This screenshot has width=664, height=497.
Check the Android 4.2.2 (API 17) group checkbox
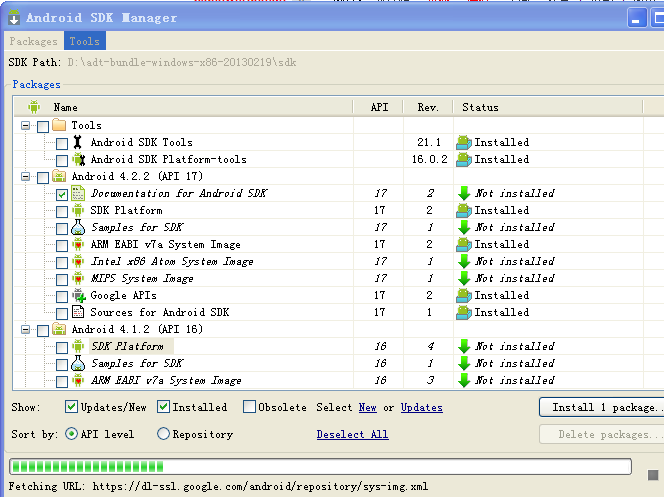click(43, 177)
